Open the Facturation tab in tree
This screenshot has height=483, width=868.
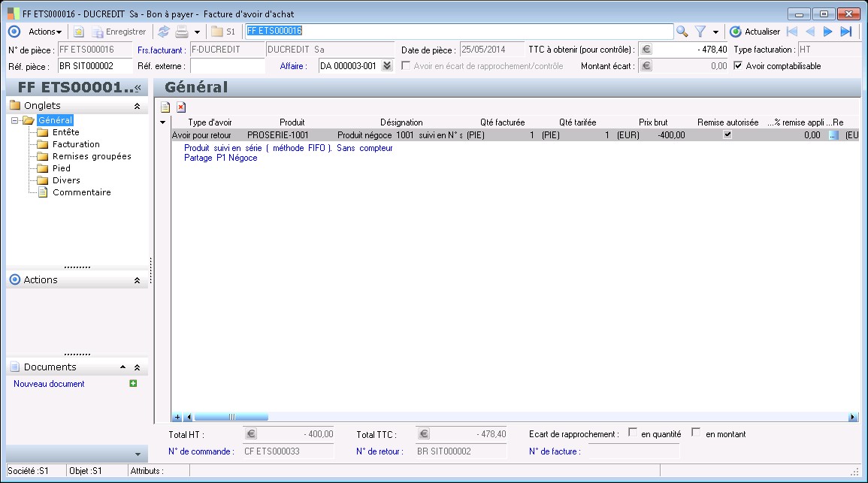point(76,144)
